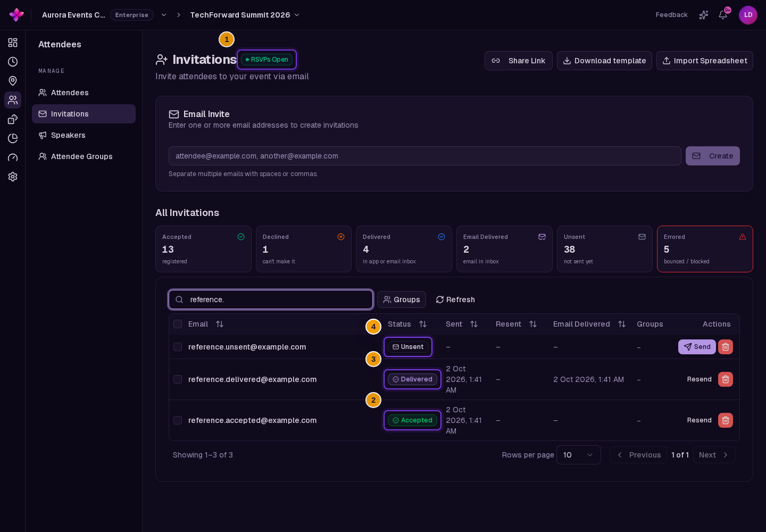Screen dimensions: 766x532
Task: Open the Feedback link in the top bar
Action: [671, 15]
